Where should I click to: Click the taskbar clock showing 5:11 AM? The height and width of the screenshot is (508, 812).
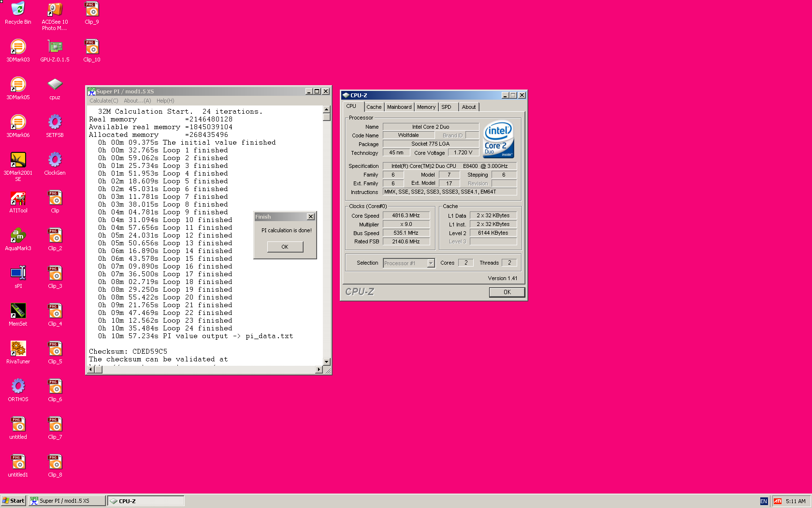[796, 501]
